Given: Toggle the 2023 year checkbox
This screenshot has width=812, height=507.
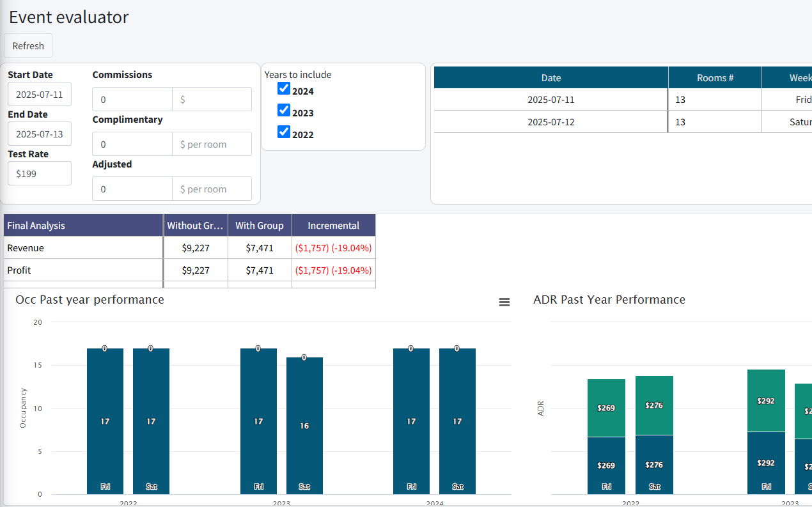Looking at the screenshot, I should point(284,110).
